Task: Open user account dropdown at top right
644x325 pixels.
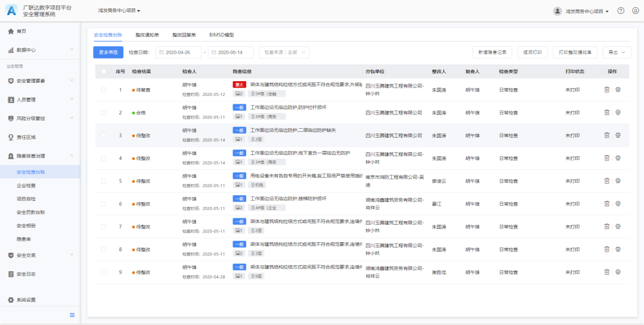Action: coord(587,11)
